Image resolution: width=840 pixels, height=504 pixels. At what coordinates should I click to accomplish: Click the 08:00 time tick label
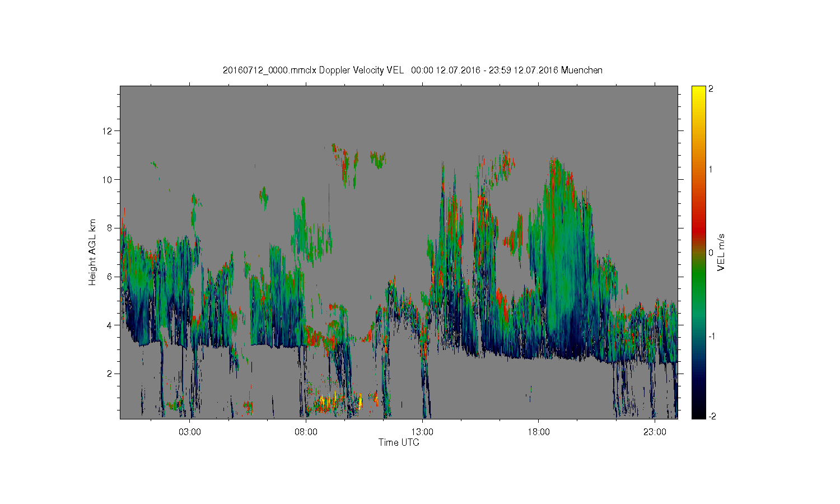[306, 432]
